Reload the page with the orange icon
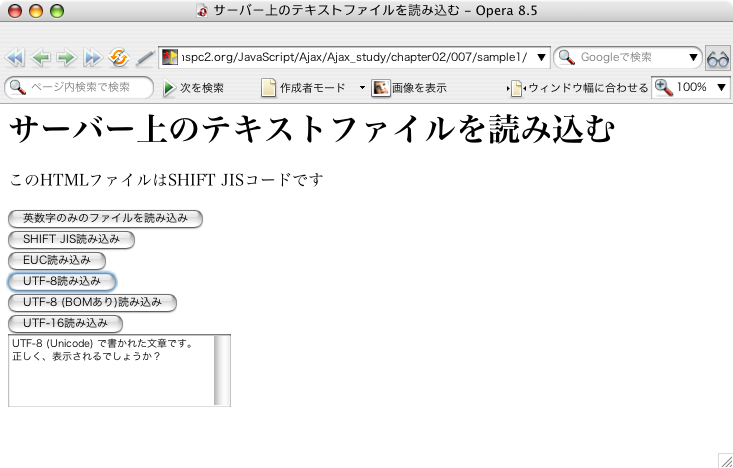Image resolution: width=733 pixels, height=468 pixels. click(x=118, y=57)
